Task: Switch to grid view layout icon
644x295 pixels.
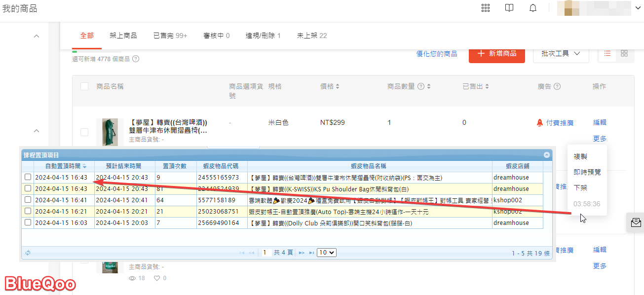Action: coord(624,53)
